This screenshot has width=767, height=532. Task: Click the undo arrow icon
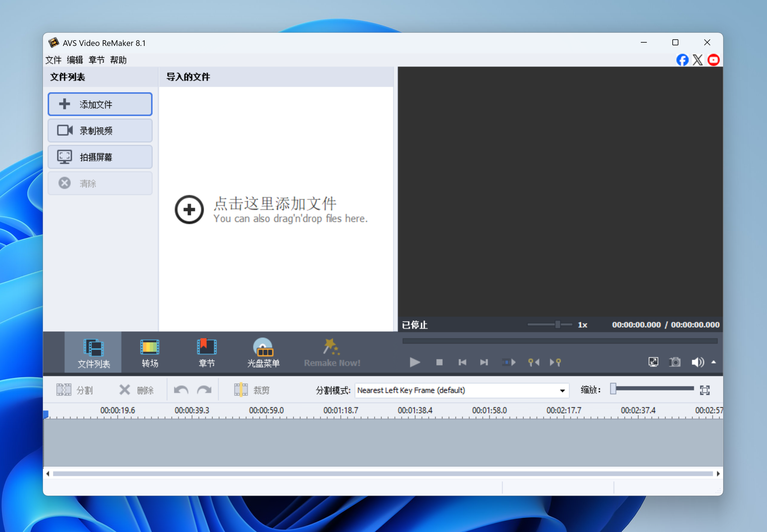pyautogui.click(x=181, y=390)
